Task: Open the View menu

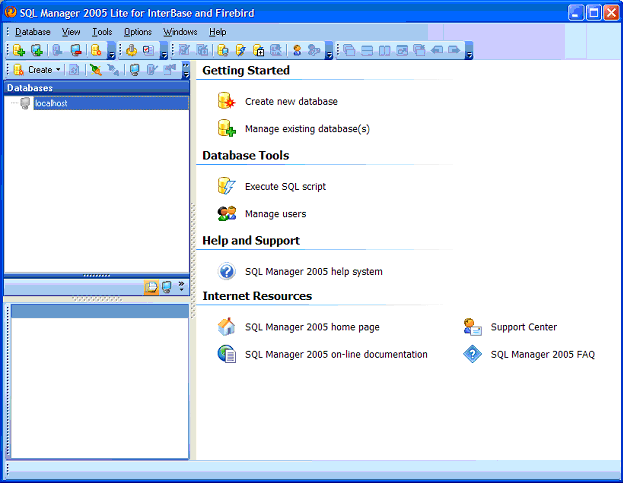Action: pyautogui.click(x=71, y=32)
